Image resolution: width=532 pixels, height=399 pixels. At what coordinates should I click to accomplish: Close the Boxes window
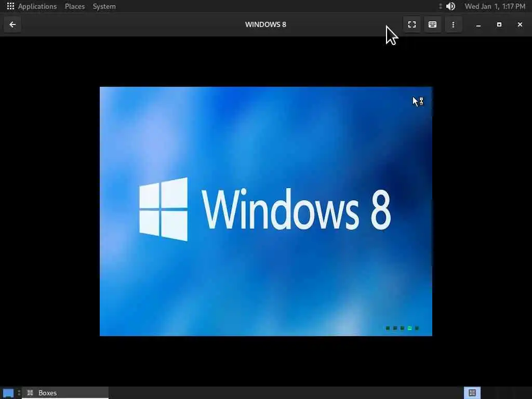(520, 24)
